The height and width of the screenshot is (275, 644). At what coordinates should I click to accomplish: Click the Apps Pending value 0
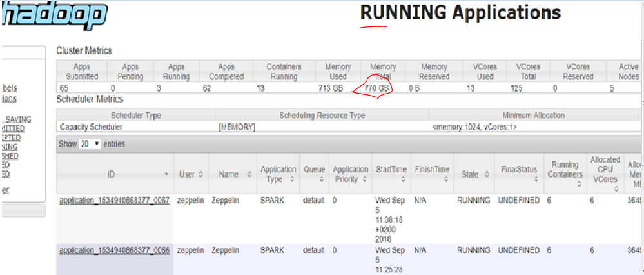pos(113,88)
